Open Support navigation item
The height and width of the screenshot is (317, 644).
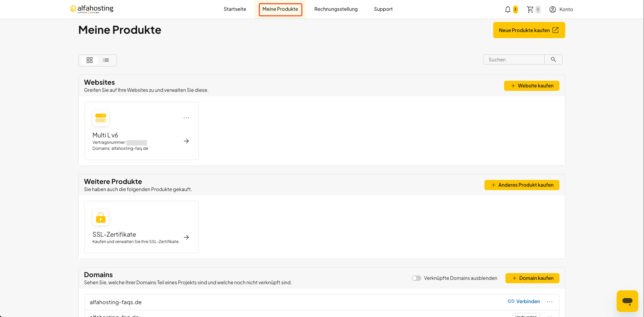pyautogui.click(x=383, y=9)
